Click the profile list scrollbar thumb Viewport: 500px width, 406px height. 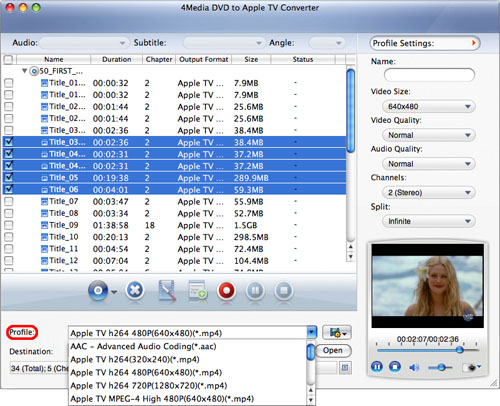[311, 352]
